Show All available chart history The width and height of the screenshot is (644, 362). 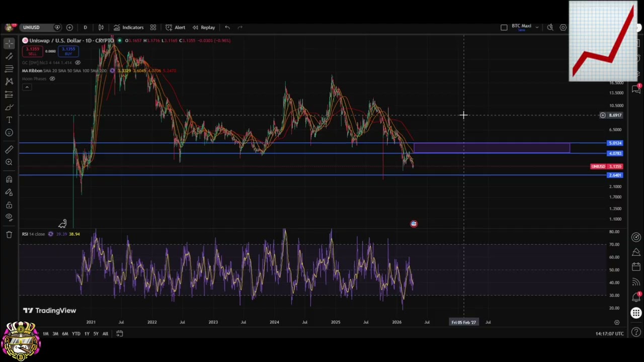105,334
